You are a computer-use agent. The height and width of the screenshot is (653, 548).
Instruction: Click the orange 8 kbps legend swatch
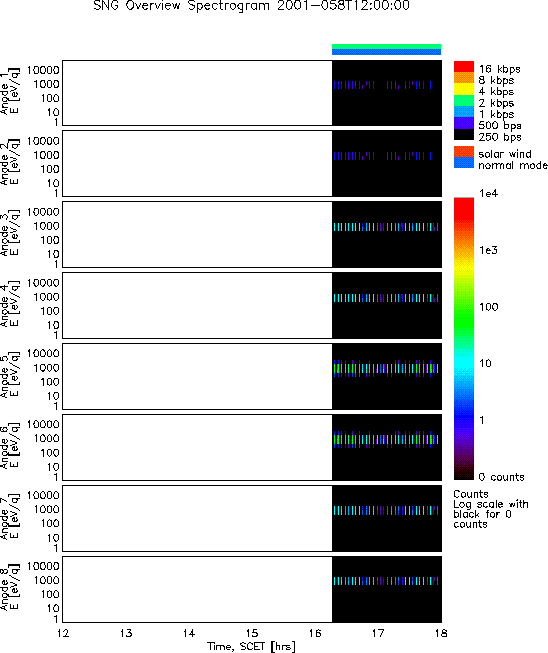pos(464,78)
